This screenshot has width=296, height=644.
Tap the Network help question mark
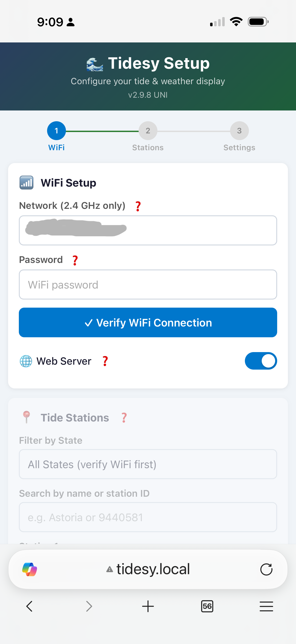(x=138, y=206)
